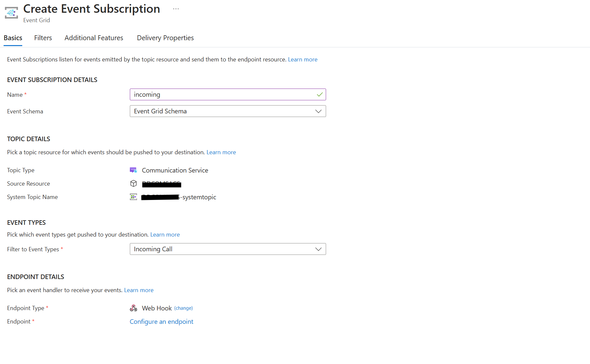Open the ellipsis more options menu
The height and width of the screenshot is (364, 590).
pyautogui.click(x=176, y=9)
